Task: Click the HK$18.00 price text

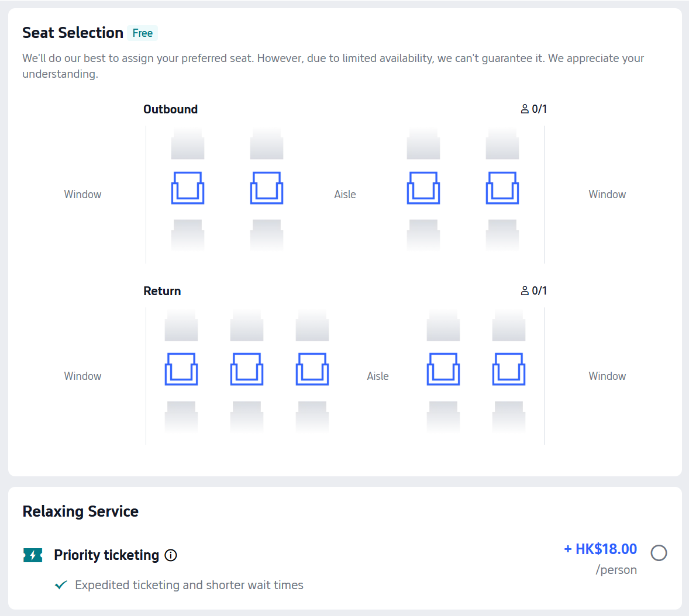Action: [x=601, y=549]
